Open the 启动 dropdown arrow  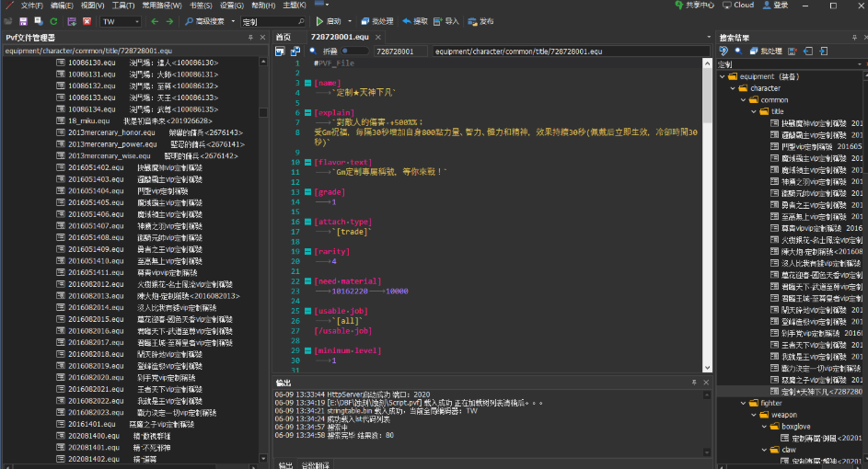(x=349, y=21)
